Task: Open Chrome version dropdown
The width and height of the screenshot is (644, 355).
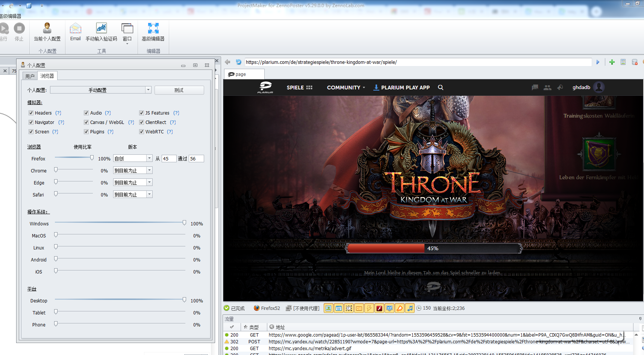Action: click(133, 171)
